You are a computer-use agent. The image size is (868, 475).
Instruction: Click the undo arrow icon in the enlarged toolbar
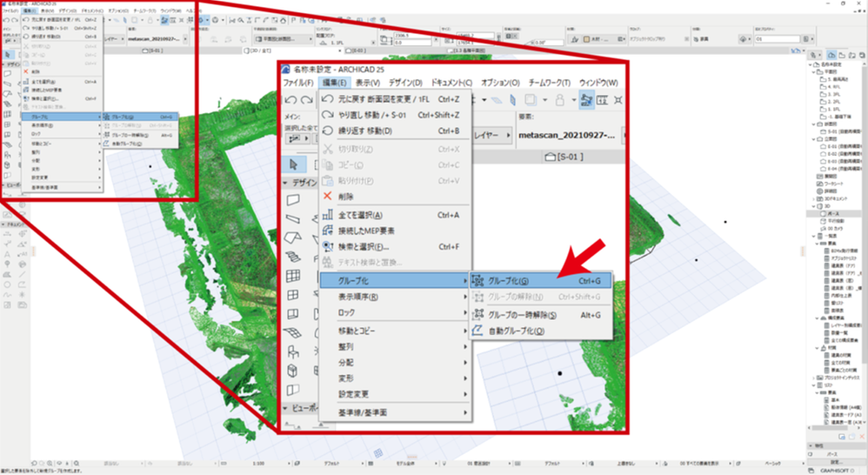coord(291,100)
